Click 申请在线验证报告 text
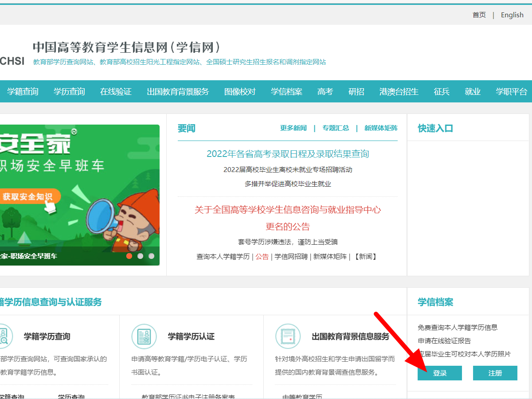 (444, 341)
